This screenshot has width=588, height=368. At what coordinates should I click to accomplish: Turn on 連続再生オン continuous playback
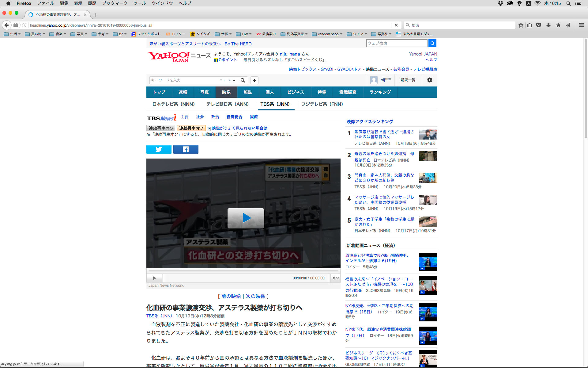pyautogui.click(x=160, y=128)
